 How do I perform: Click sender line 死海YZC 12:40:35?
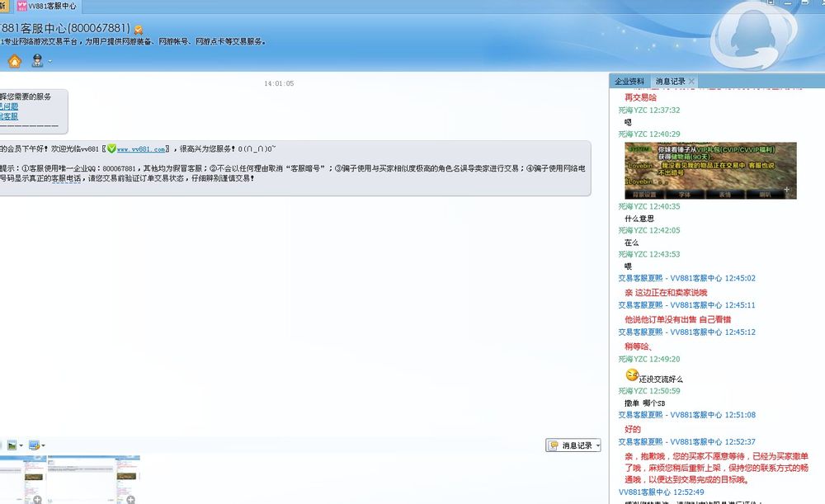point(648,206)
